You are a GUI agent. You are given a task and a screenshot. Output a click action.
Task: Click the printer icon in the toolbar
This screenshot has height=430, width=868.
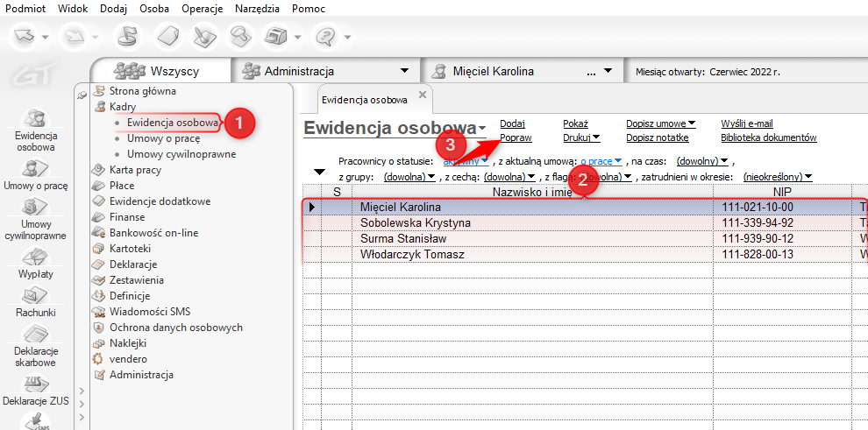click(x=275, y=37)
